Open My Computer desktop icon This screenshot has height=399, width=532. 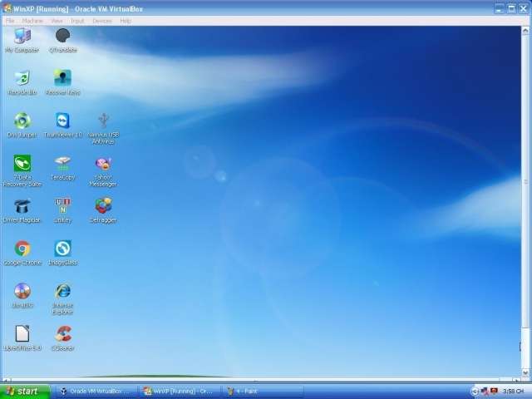pos(22,37)
